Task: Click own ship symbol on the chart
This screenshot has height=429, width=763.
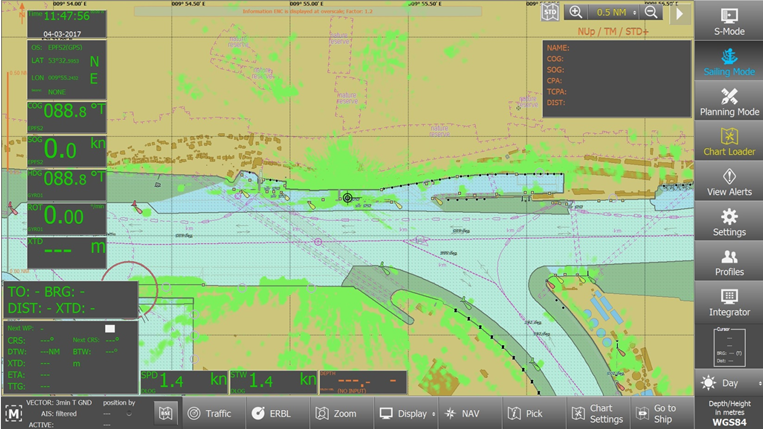Action: [347, 197]
